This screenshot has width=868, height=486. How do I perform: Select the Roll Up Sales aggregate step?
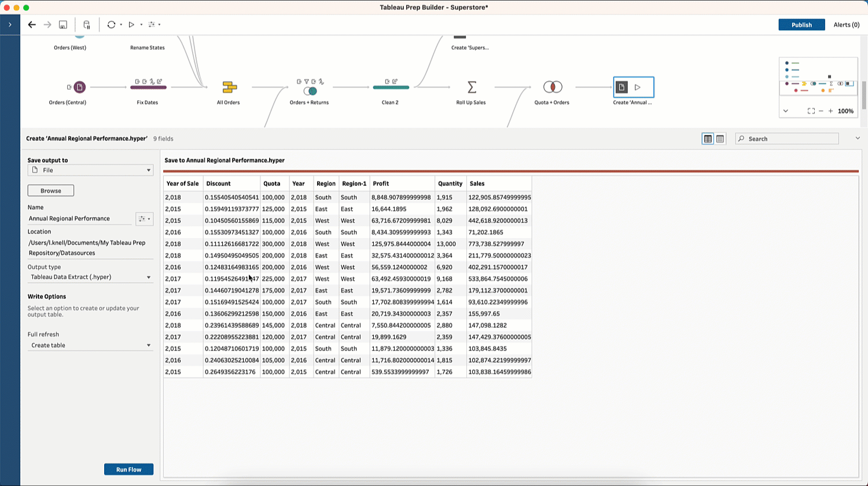pyautogui.click(x=472, y=87)
